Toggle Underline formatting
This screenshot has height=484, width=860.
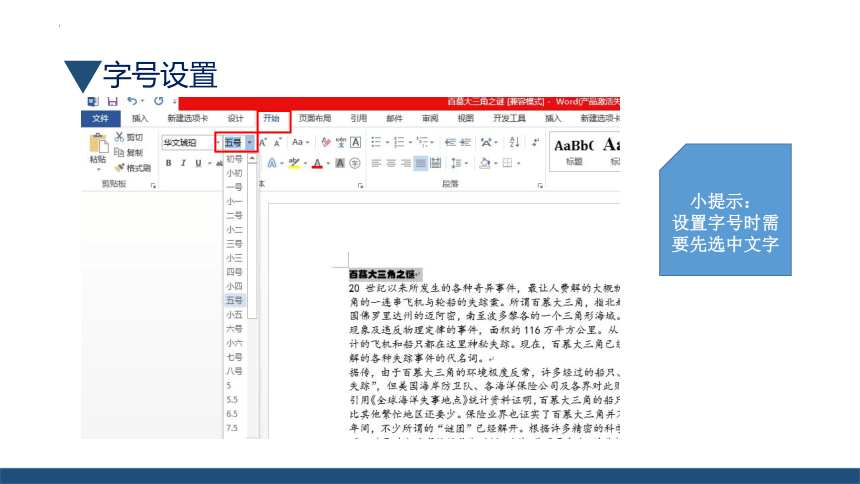[x=198, y=163]
